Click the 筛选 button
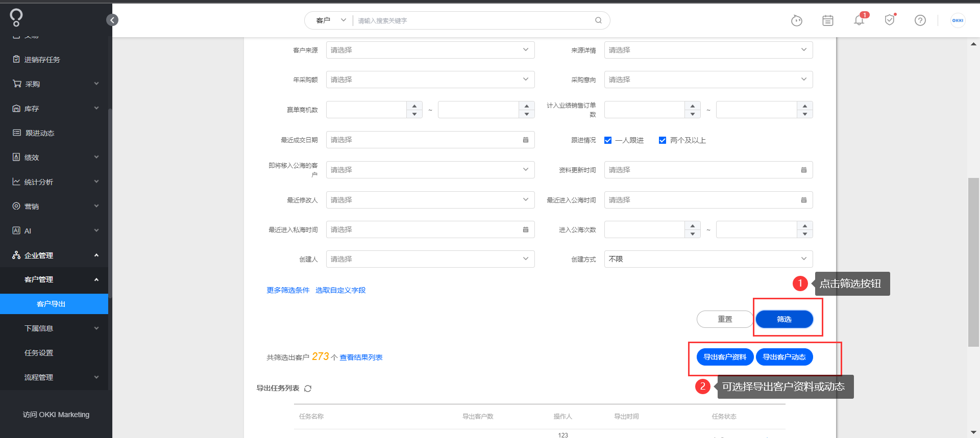The height and width of the screenshot is (438, 980). click(x=784, y=319)
